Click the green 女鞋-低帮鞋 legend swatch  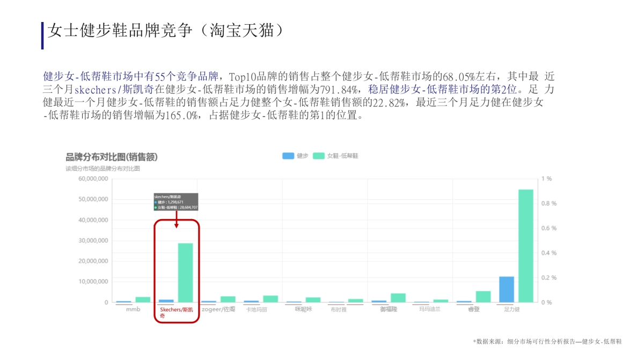(x=320, y=156)
